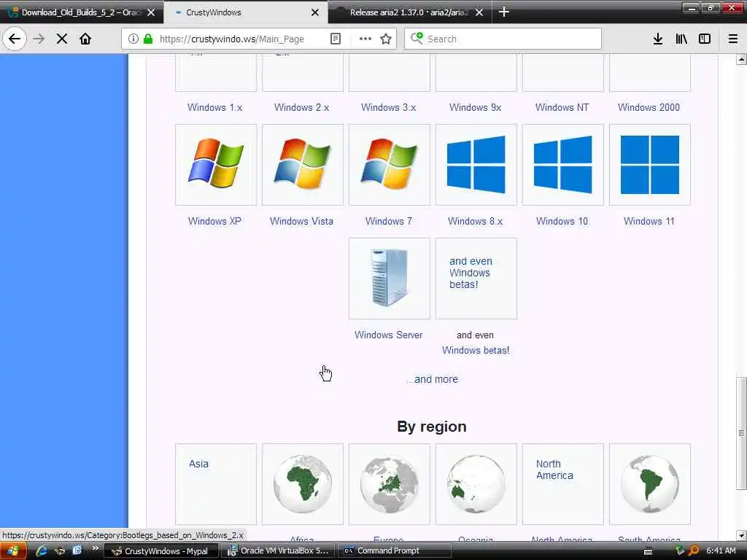Image resolution: width=747 pixels, height=560 pixels.
Task: Click the ...and more link
Action: (x=432, y=379)
